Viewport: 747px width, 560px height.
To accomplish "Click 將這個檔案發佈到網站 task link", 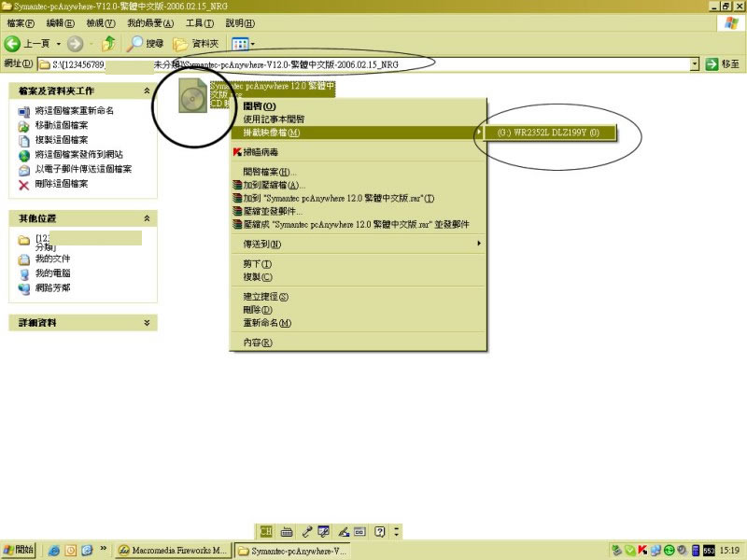I will coord(79,154).
